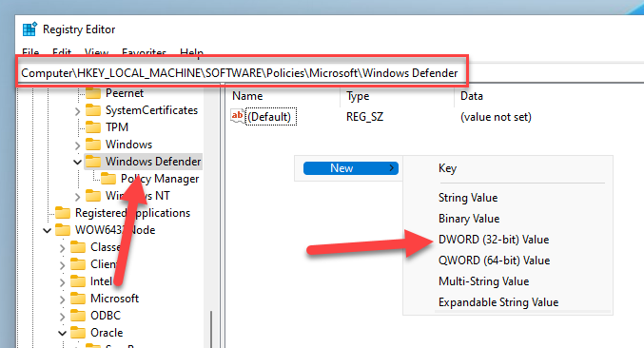This screenshot has height=348, width=644.
Task: Select the Microsoft folder icon under WOW6432Node
Action: tap(78, 299)
